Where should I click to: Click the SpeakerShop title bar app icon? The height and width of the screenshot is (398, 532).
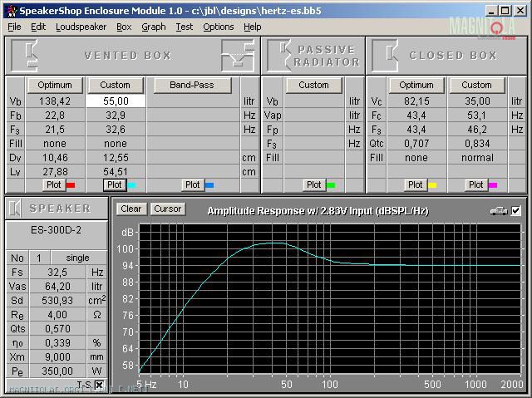(x=12, y=11)
